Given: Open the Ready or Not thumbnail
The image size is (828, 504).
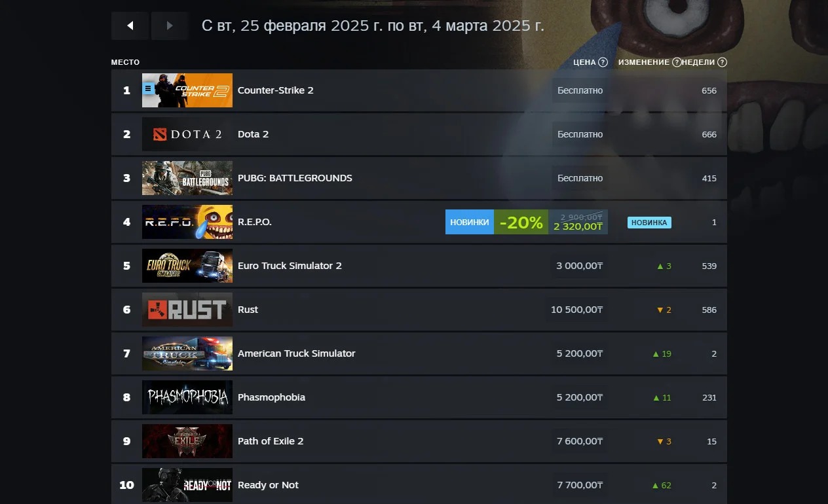Looking at the screenshot, I should click(187, 485).
